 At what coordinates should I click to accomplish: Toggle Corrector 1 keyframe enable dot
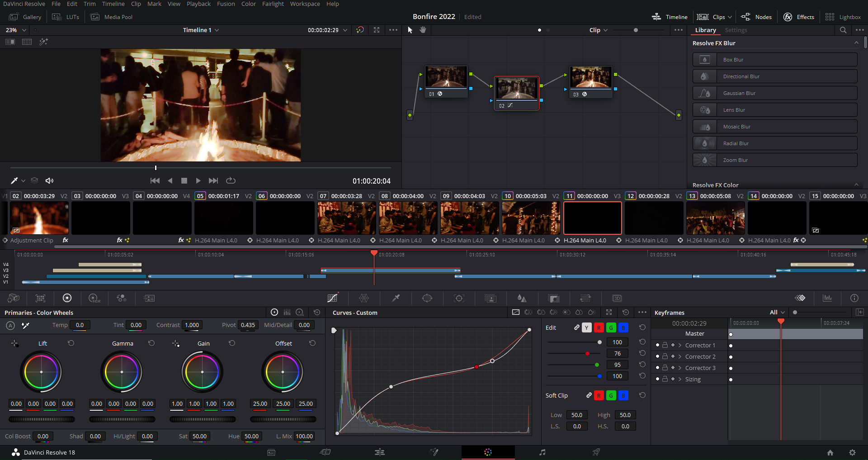tap(657, 345)
